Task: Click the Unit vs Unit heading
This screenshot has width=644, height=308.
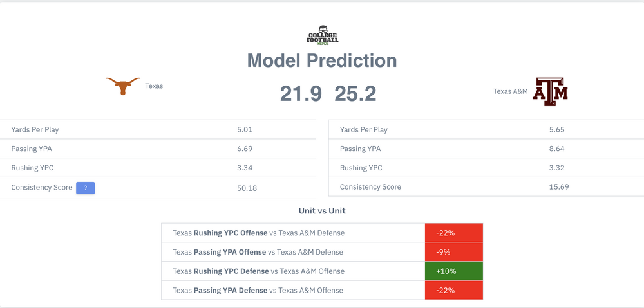Action: pos(322,211)
